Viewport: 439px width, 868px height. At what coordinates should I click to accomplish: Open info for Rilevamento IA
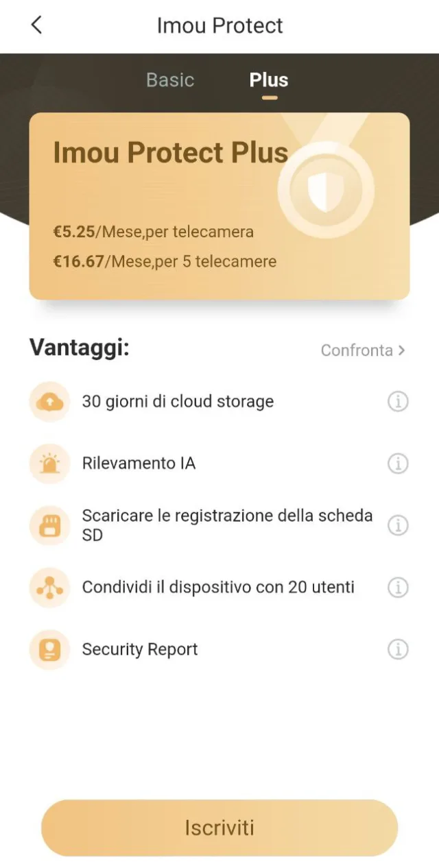pos(398,463)
